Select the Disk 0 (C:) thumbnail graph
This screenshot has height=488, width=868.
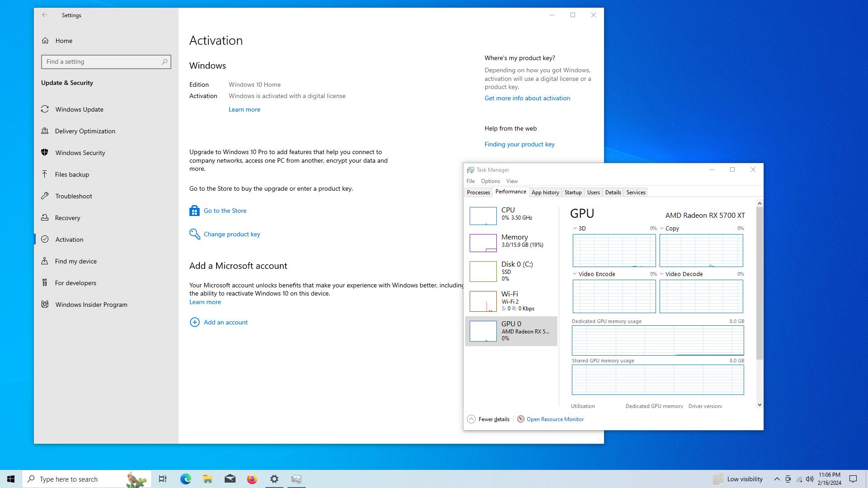pos(483,271)
